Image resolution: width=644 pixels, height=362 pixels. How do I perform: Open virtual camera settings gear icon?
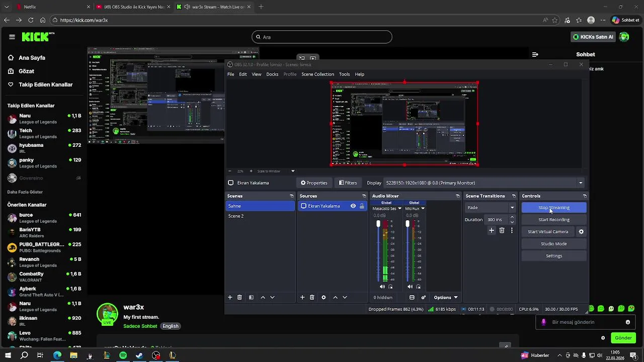click(581, 232)
